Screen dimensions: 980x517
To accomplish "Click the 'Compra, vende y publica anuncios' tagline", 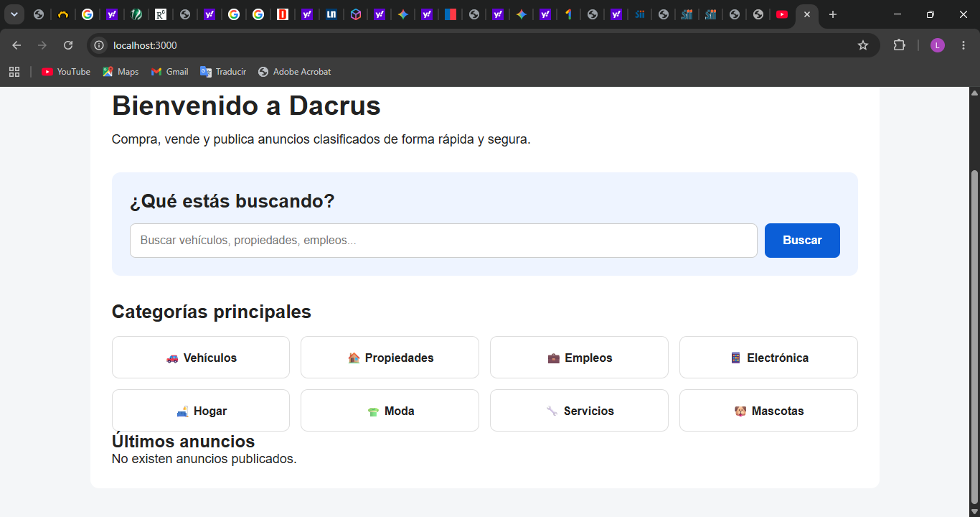I will [321, 139].
